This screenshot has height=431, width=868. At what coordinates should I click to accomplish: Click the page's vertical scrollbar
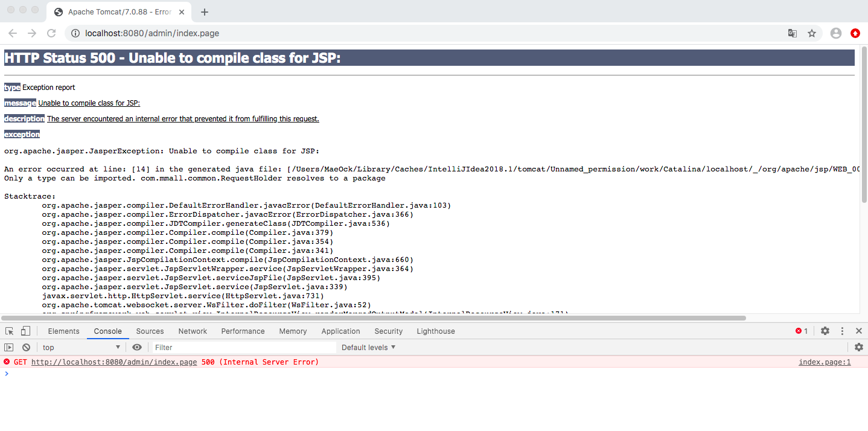pyautogui.click(x=864, y=126)
